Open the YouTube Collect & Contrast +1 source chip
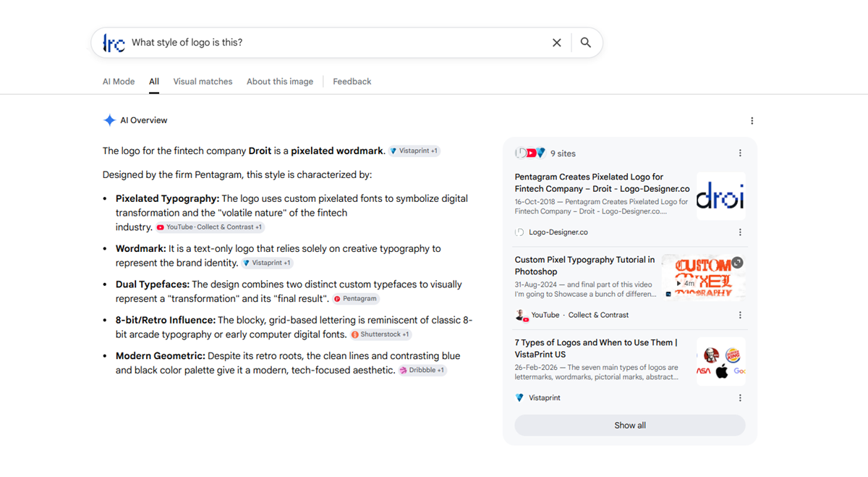This screenshot has height=477, width=868. tap(210, 227)
